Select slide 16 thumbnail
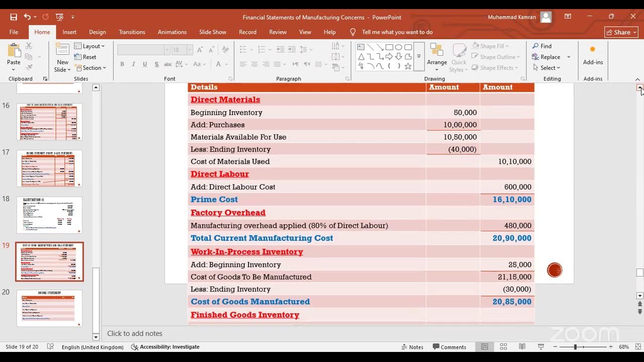The image size is (644, 362). pyautogui.click(x=49, y=122)
